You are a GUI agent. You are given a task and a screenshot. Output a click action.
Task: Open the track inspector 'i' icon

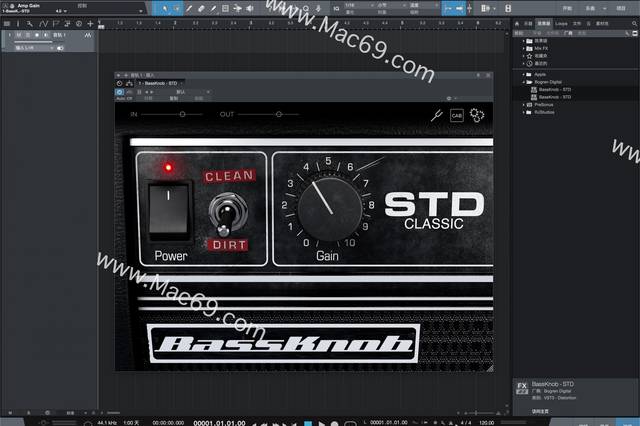(18, 24)
